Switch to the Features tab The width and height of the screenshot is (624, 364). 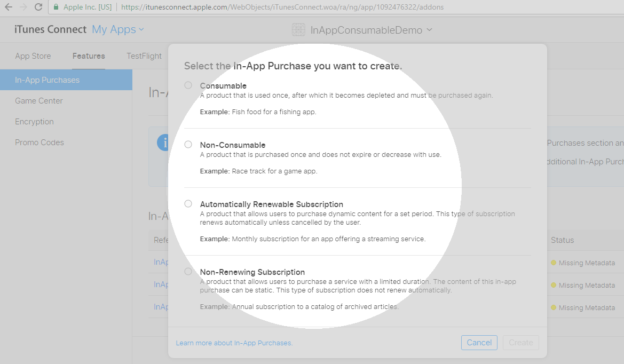[89, 56]
